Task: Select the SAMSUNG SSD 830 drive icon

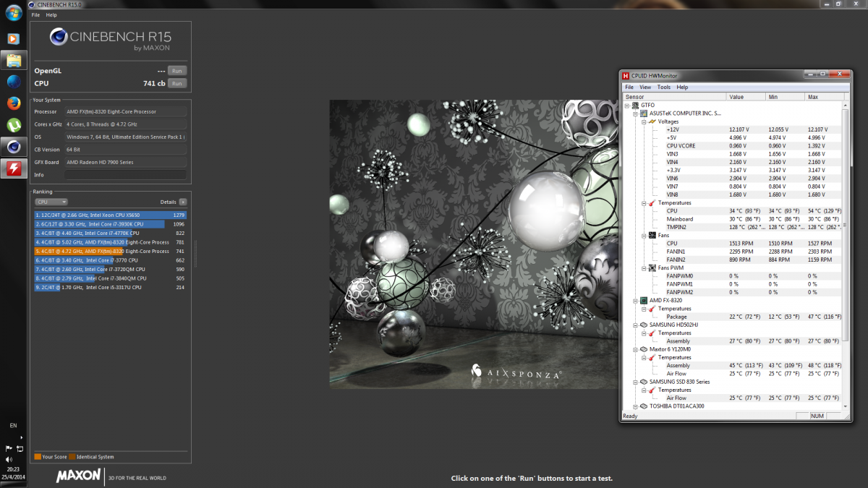Action: tap(644, 382)
